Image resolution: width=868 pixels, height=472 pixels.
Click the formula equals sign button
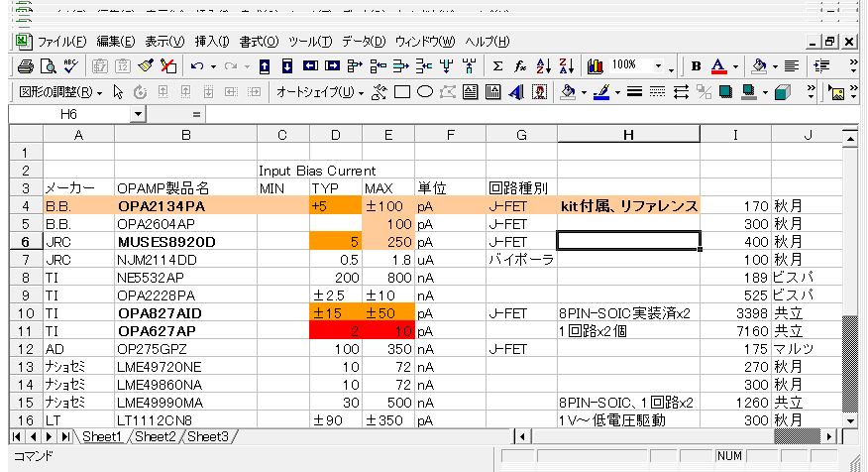point(196,115)
